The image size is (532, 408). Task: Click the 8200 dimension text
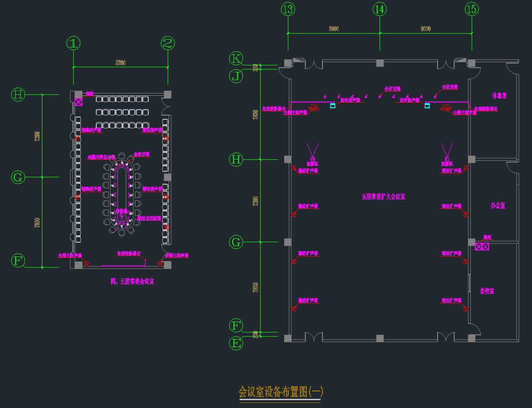tap(121, 62)
